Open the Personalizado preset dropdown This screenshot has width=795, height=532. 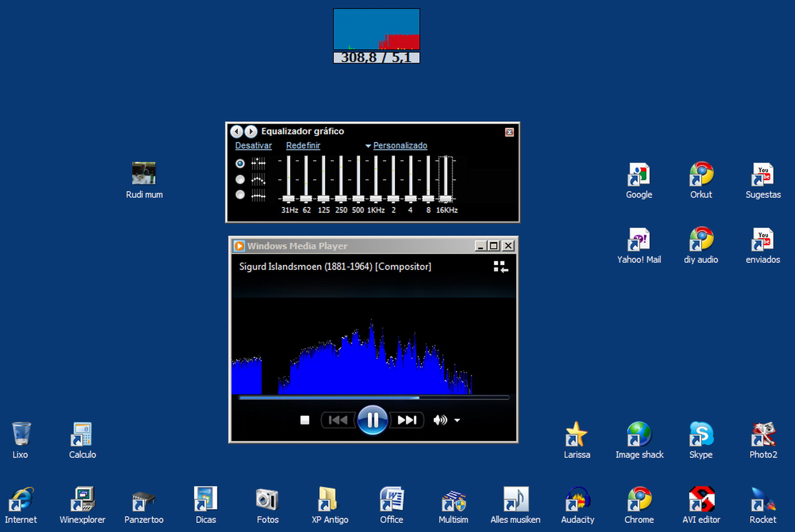click(396, 146)
